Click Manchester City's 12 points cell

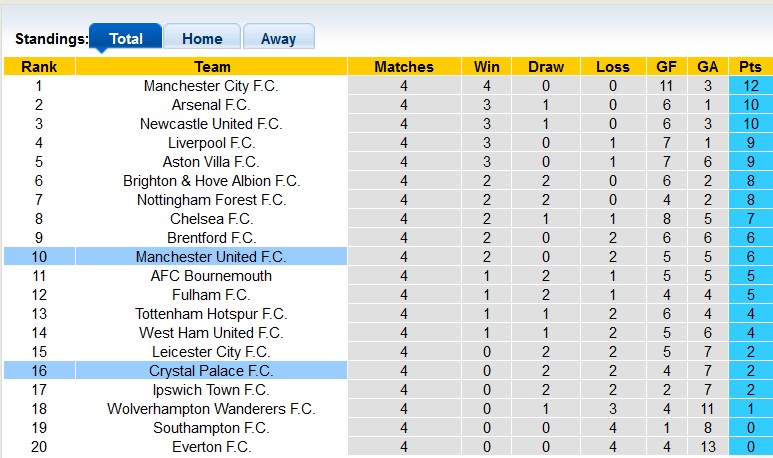749,86
